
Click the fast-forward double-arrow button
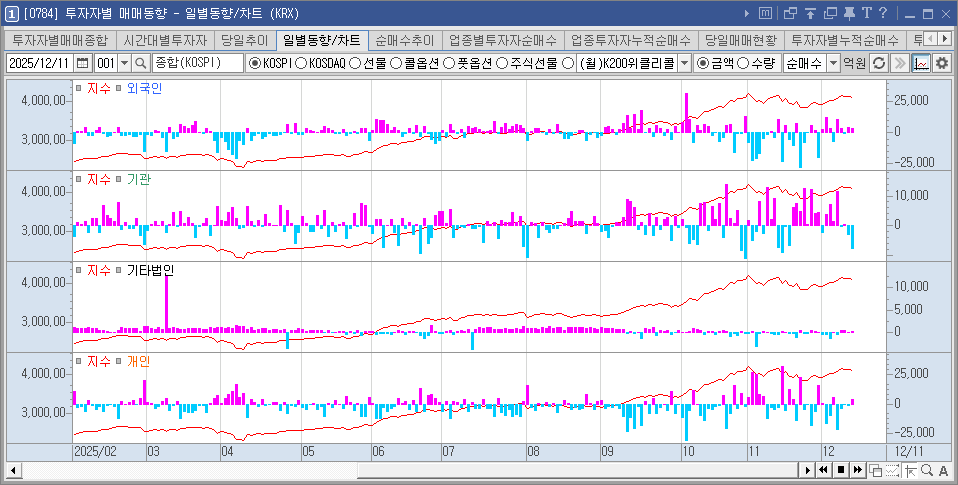pyautogui.click(x=857, y=470)
